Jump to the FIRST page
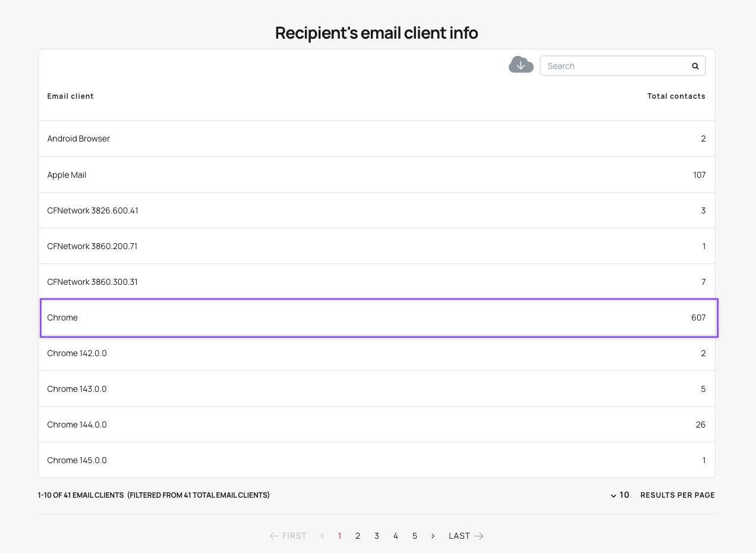756x553 pixels. click(288, 536)
